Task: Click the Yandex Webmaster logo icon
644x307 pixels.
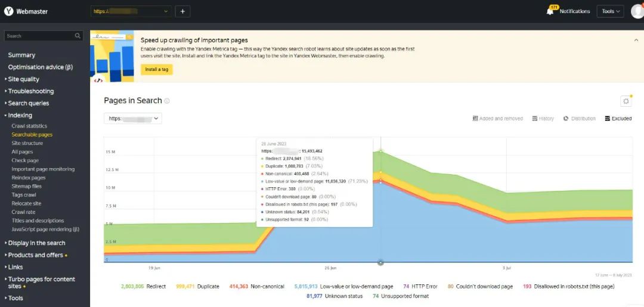Action: coord(9,11)
